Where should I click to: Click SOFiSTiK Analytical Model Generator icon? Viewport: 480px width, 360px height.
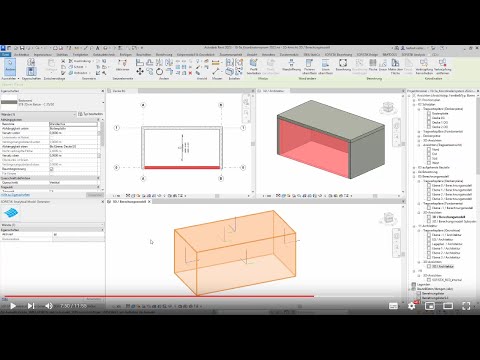(11, 213)
